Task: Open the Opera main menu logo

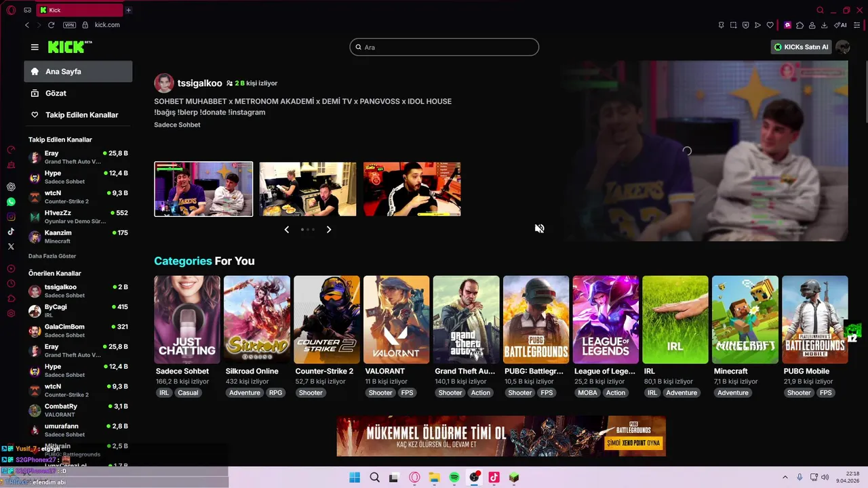Action: point(11,10)
